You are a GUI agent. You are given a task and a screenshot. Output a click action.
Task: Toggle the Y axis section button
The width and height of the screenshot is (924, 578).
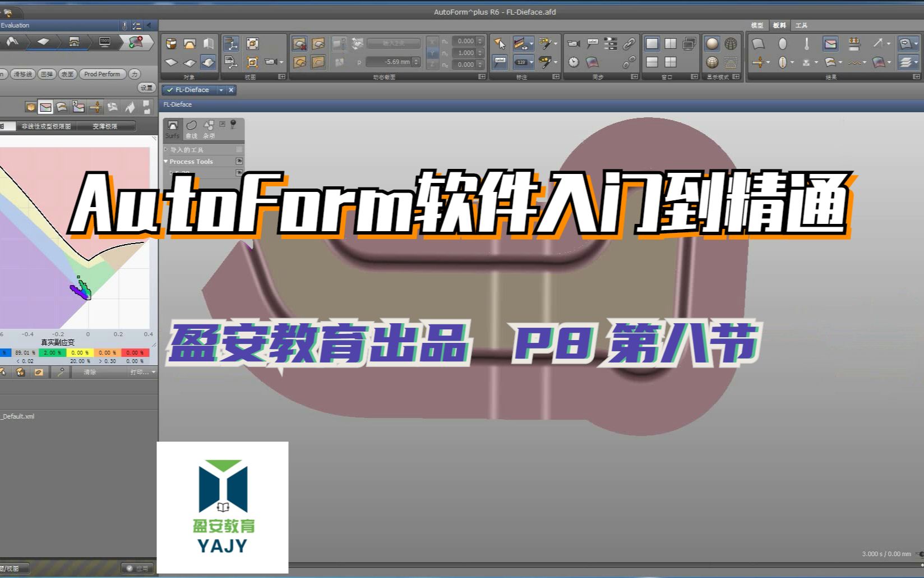point(432,53)
